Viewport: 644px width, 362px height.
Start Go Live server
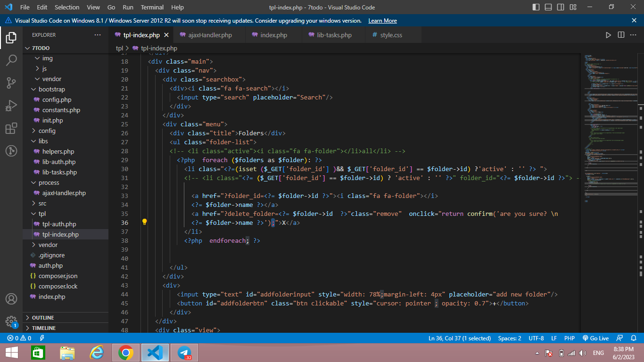pos(595,338)
